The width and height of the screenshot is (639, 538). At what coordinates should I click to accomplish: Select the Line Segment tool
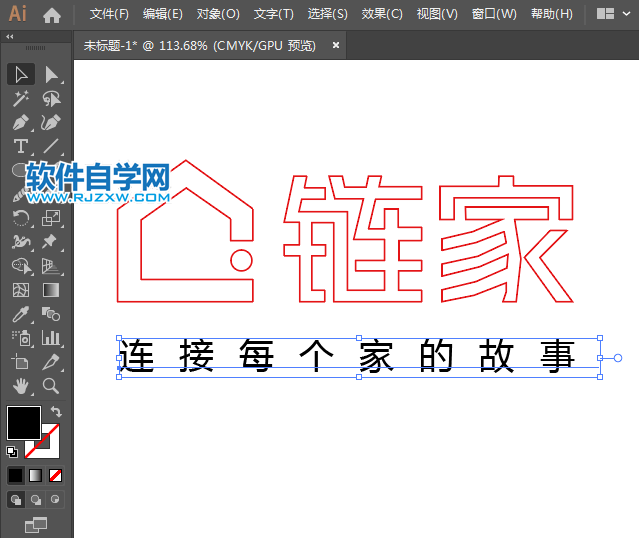click(51, 146)
